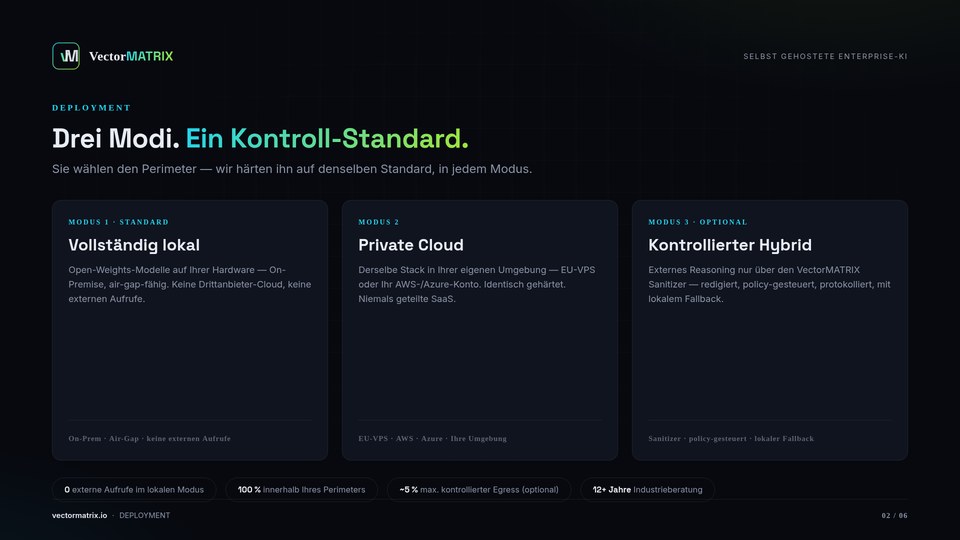Open the vectormatrix.io footer link

(x=80, y=516)
